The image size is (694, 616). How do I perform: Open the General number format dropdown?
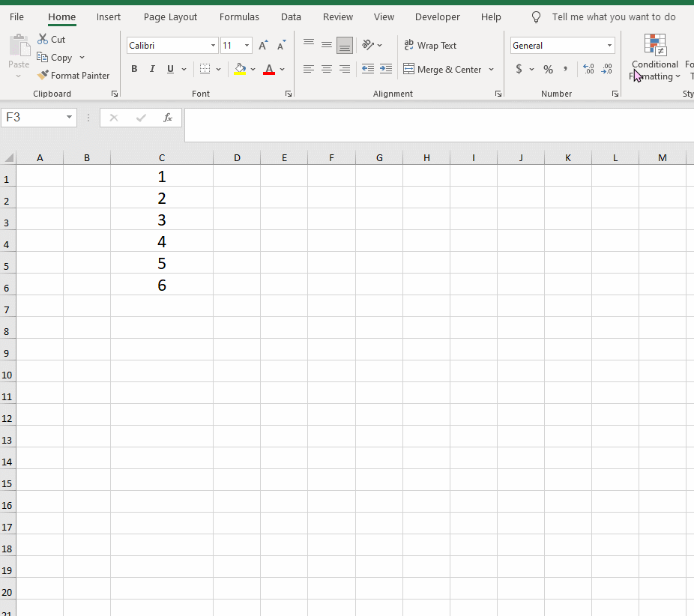tap(609, 45)
